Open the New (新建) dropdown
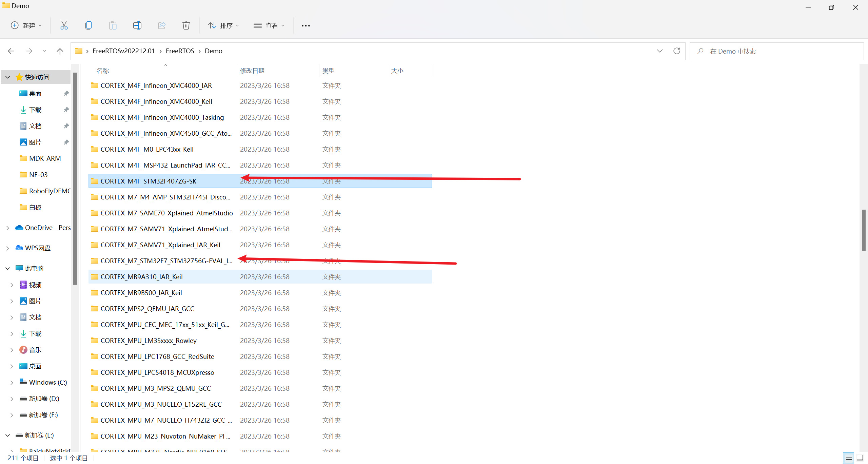Image resolution: width=868 pixels, height=464 pixels. point(26,25)
